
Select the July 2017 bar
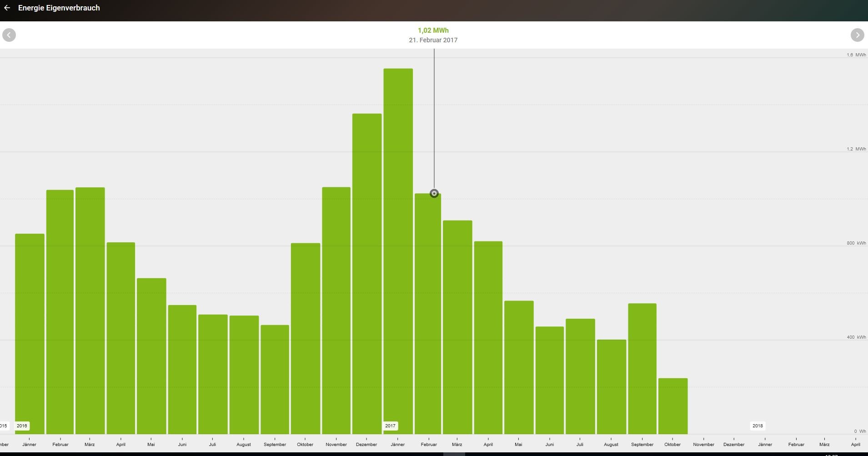click(580, 376)
